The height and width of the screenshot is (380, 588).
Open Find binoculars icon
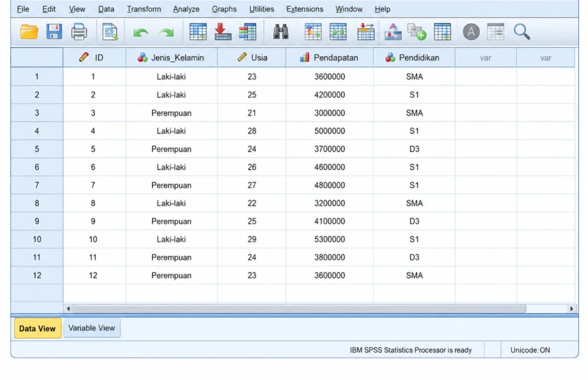[x=280, y=32]
